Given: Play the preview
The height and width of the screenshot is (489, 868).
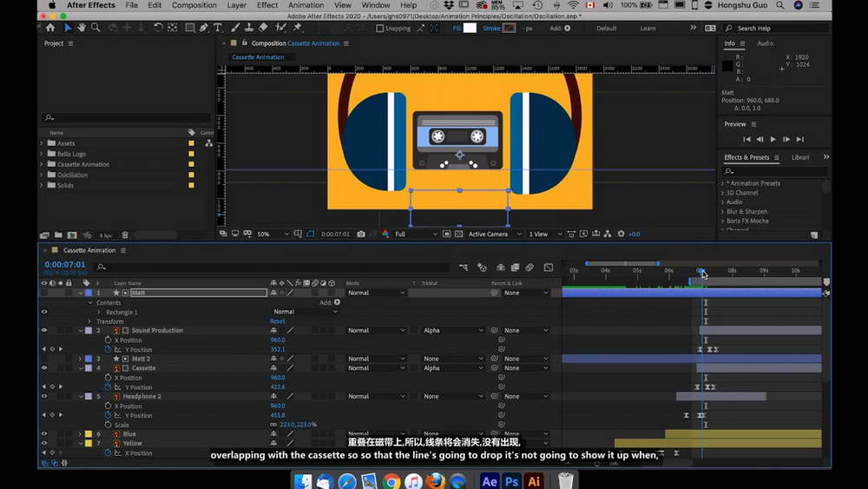Looking at the screenshot, I should pos(773,140).
